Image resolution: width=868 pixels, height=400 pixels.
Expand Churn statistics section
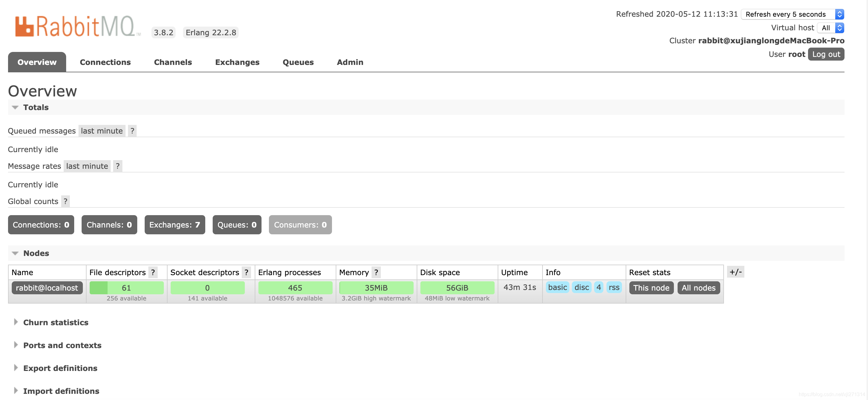pyautogui.click(x=55, y=322)
